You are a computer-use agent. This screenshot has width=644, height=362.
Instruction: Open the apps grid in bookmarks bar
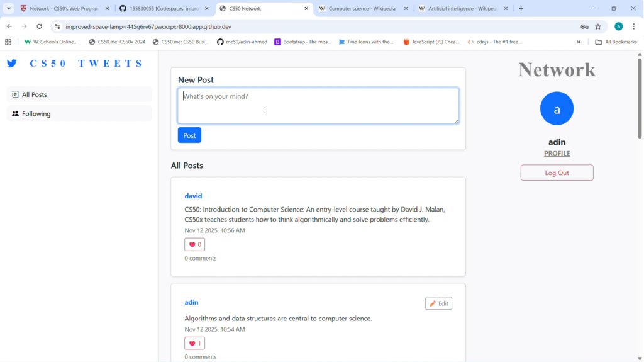click(x=8, y=42)
